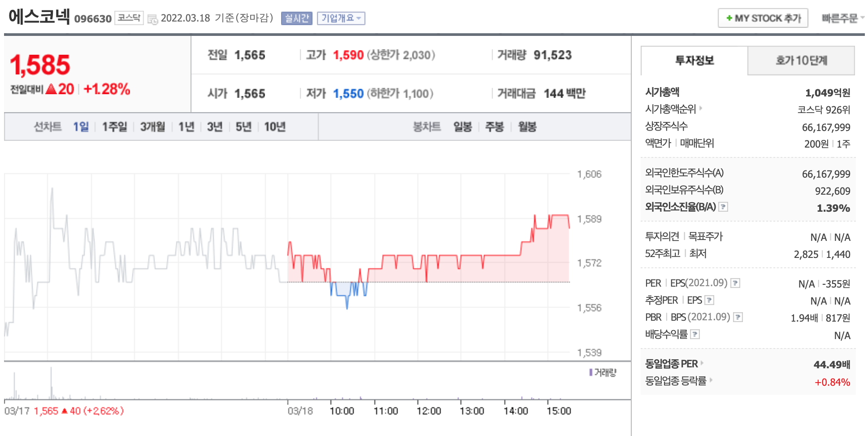Select the 1일 line chart period
868x436 pixels.
coord(81,127)
